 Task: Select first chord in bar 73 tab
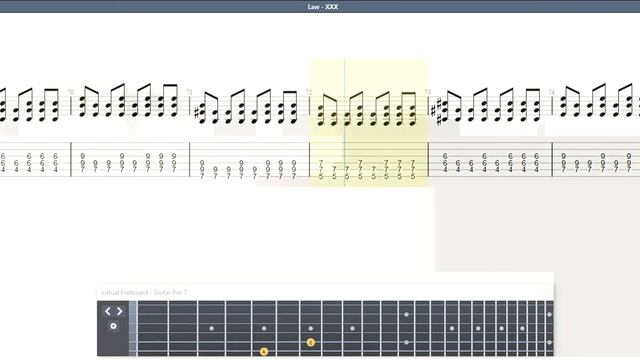click(445, 163)
